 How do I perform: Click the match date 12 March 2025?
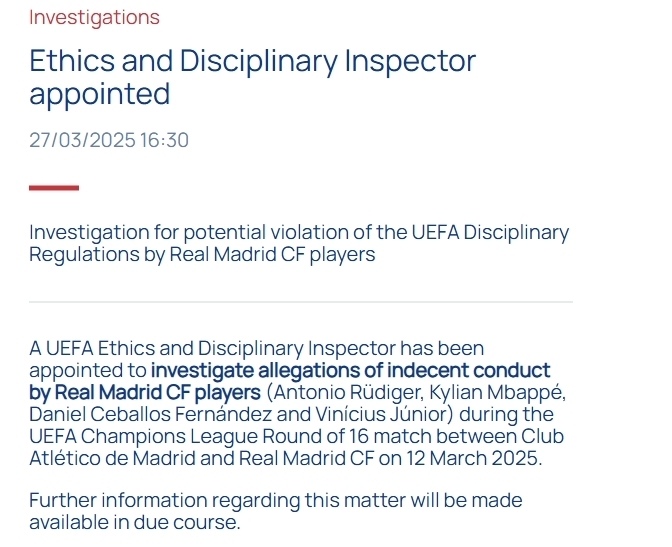(477, 459)
